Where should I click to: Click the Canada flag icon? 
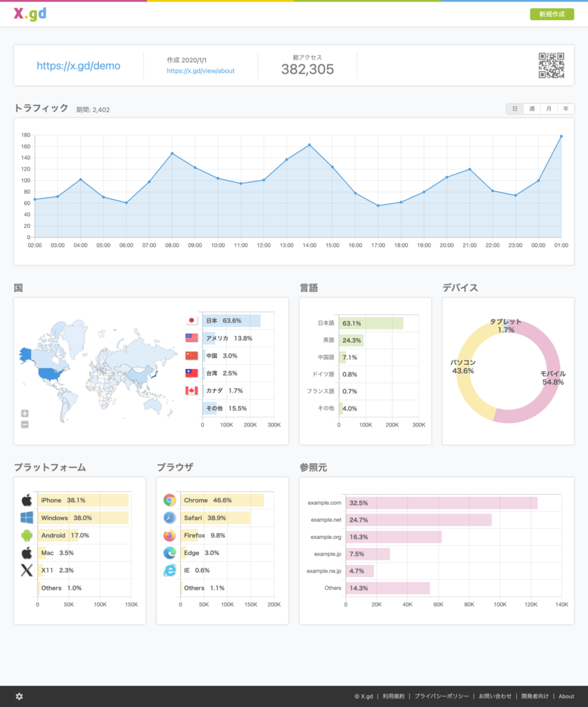pos(191,391)
